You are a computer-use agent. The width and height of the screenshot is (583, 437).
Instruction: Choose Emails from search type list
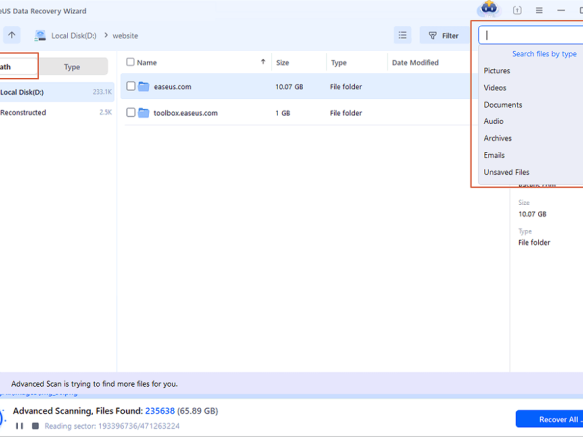(494, 155)
